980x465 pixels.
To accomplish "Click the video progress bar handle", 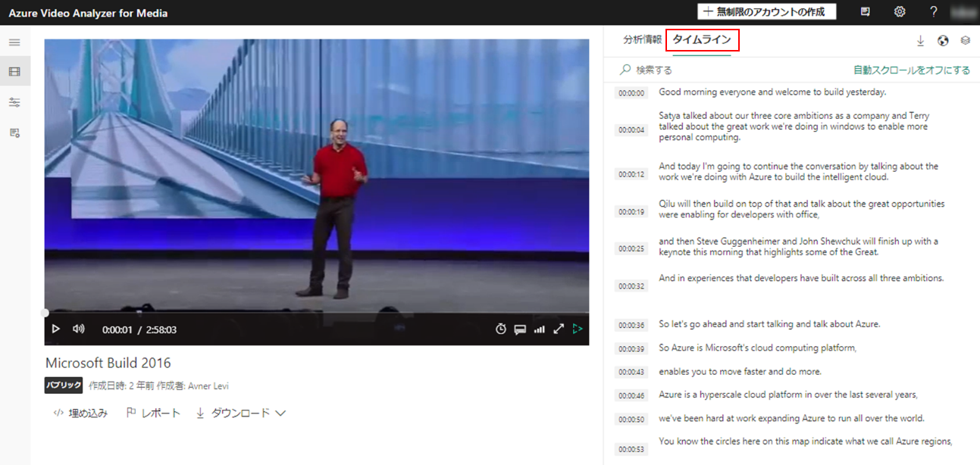I will (45, 313).
